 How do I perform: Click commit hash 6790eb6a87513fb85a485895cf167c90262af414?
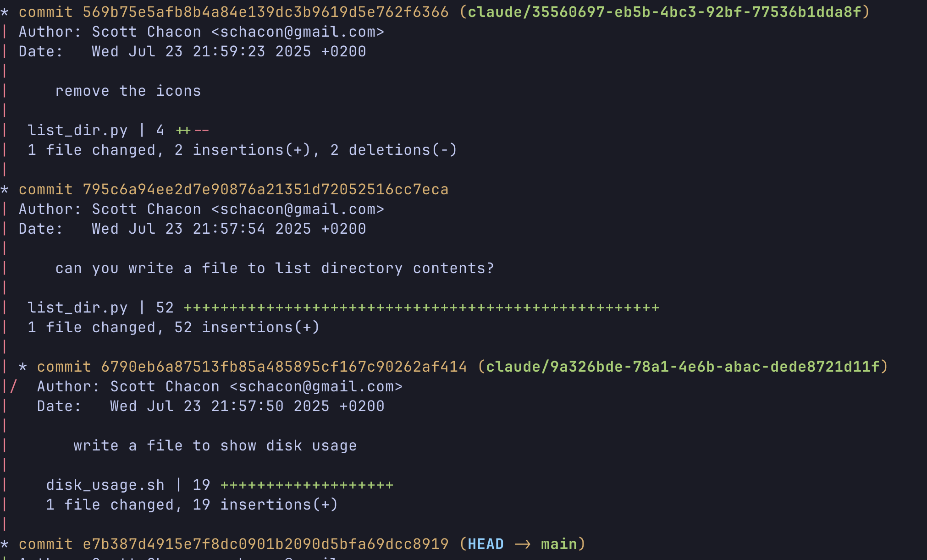[x=284, y=367]
